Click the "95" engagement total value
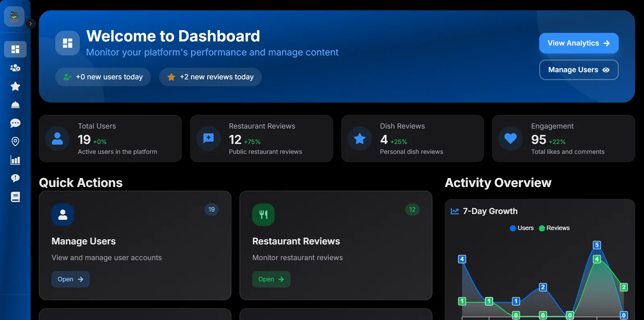 539,139
